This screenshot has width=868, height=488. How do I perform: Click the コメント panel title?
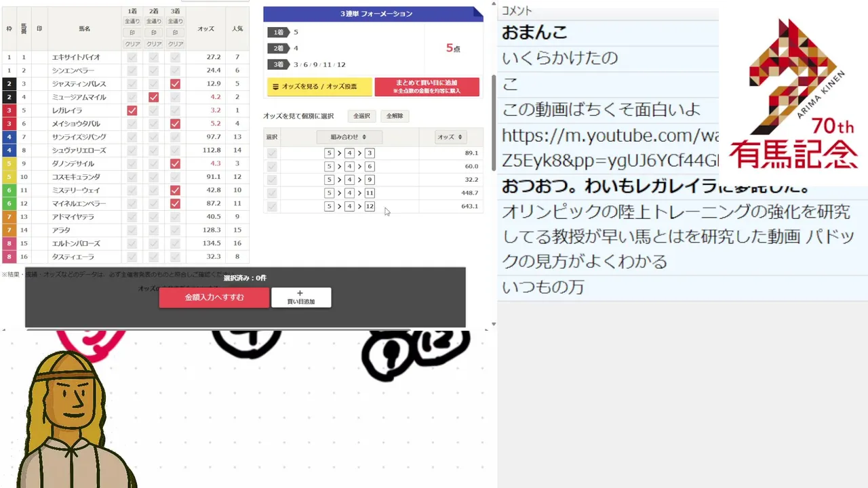click(x=517, y=11)
